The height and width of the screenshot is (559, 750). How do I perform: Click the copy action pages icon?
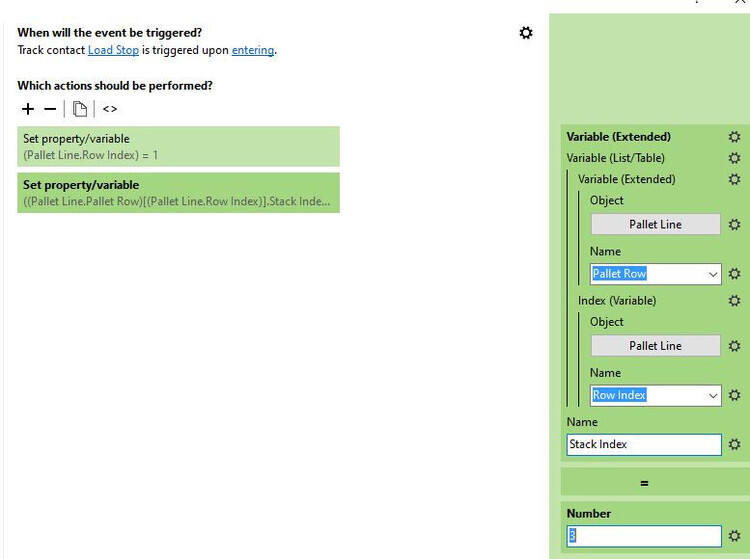80,109
